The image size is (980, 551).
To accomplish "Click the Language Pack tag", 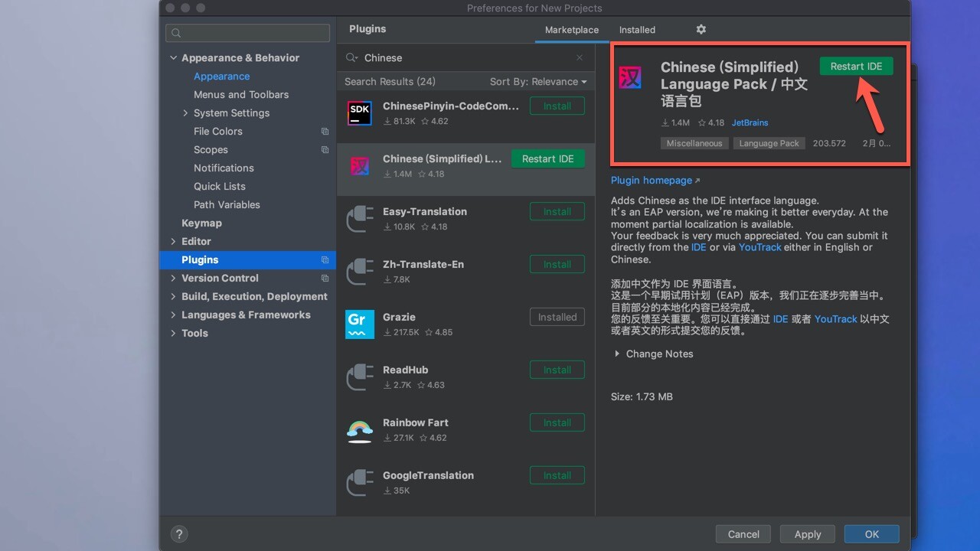I will 769,143.
